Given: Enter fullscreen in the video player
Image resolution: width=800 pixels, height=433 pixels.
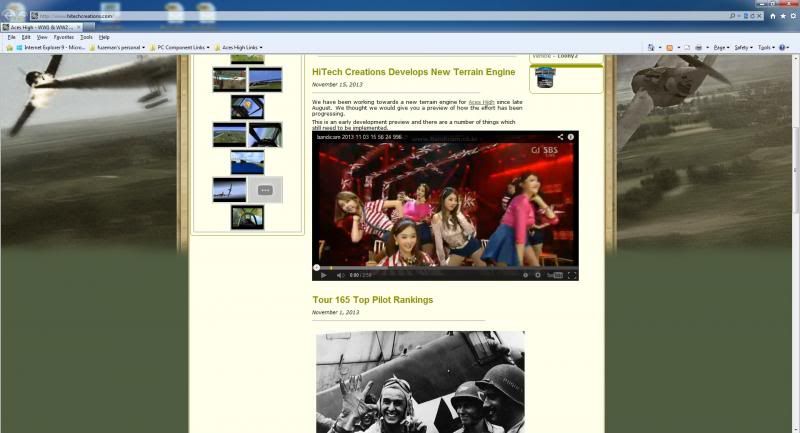Looking at the screenshot, I should (x=572, y=275).
